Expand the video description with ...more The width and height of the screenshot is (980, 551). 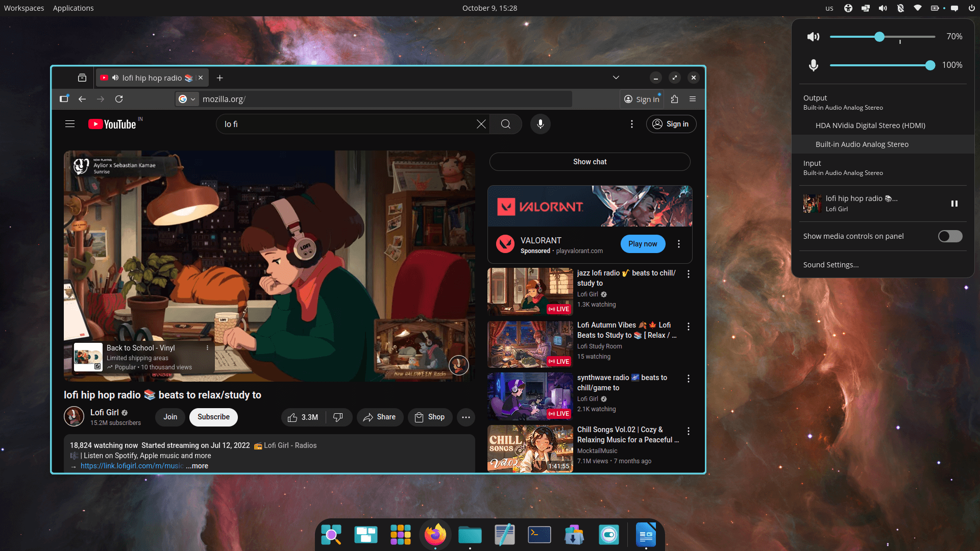coord(197,466)
